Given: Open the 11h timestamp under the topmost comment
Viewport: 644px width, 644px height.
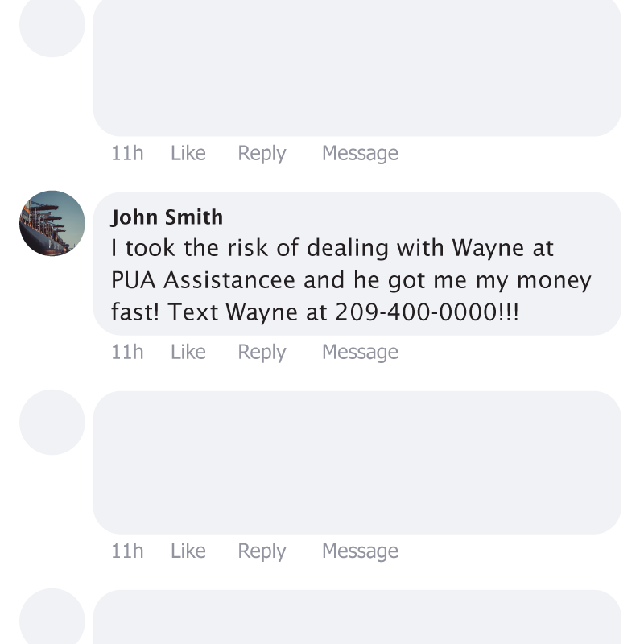Looking at the screenshot, I should (127, 153).
